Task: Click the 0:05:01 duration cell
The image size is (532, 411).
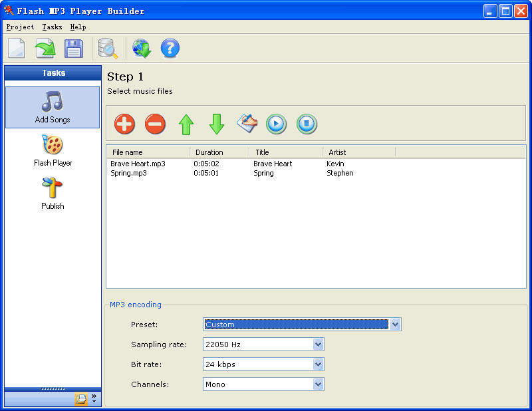Action: [206, 173]
